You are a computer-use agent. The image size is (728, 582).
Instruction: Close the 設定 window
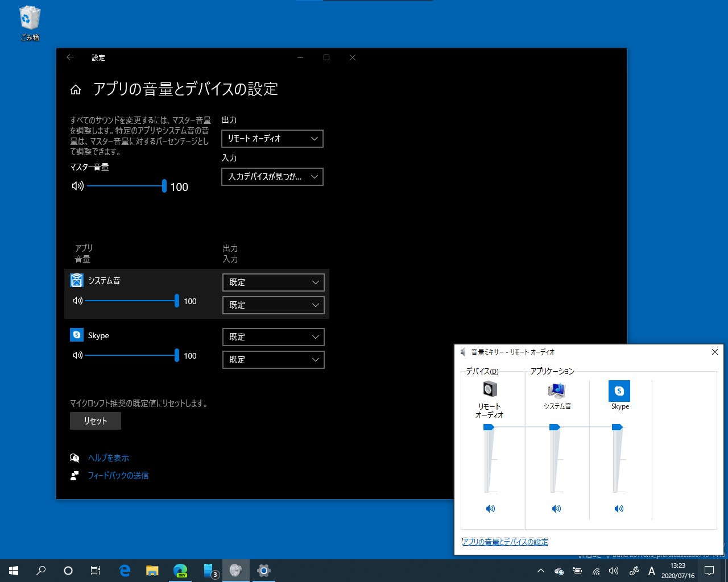point(353,57)
